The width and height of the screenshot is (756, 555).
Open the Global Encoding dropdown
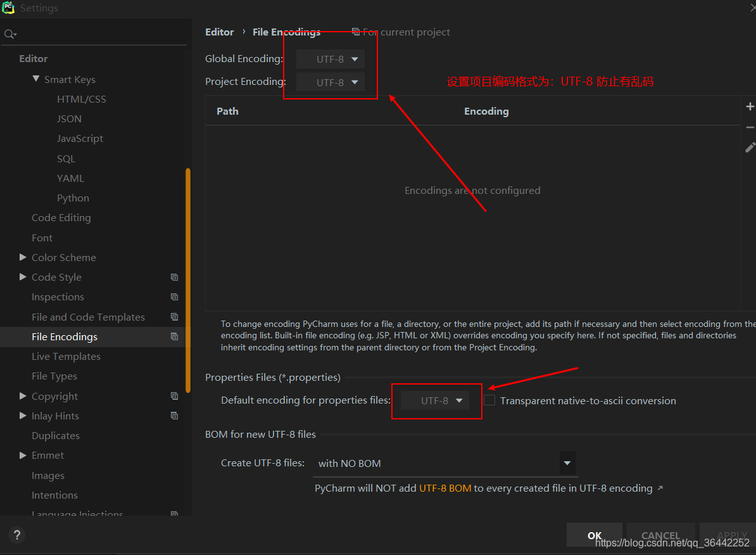[x=331, y=59]
